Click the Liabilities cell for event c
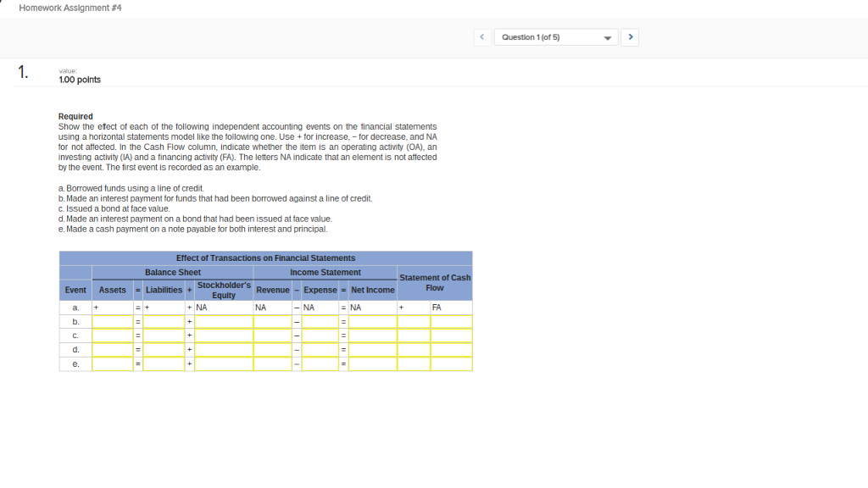868x488 pixels. coord(164,335)
